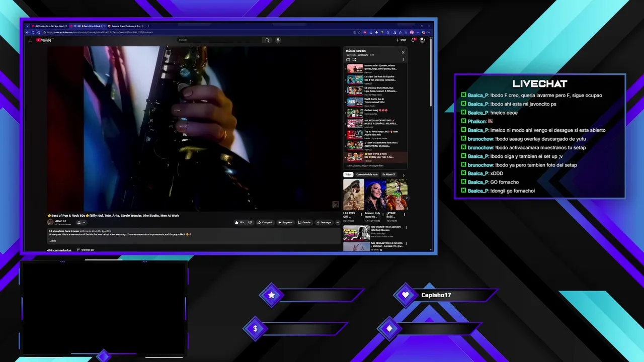This screenshot has height=362, width=644.
Task: Click the Preguntar button
Action: click(x=285, y=222)
